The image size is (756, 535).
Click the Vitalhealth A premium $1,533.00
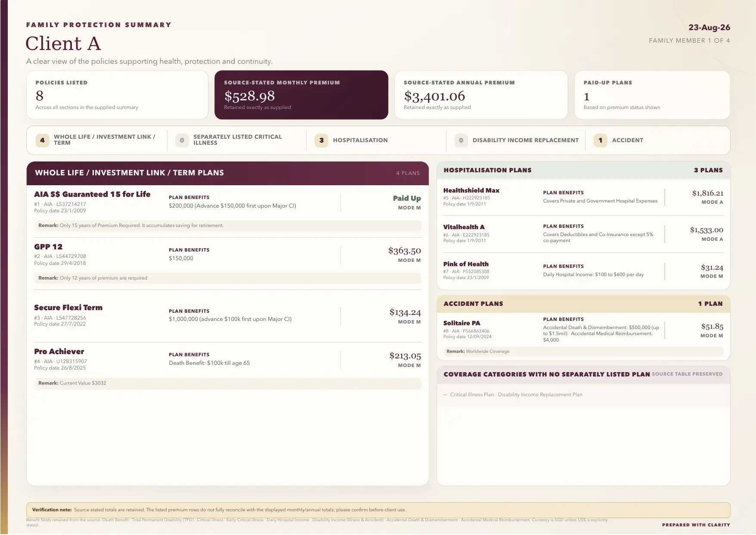point(706,230)
